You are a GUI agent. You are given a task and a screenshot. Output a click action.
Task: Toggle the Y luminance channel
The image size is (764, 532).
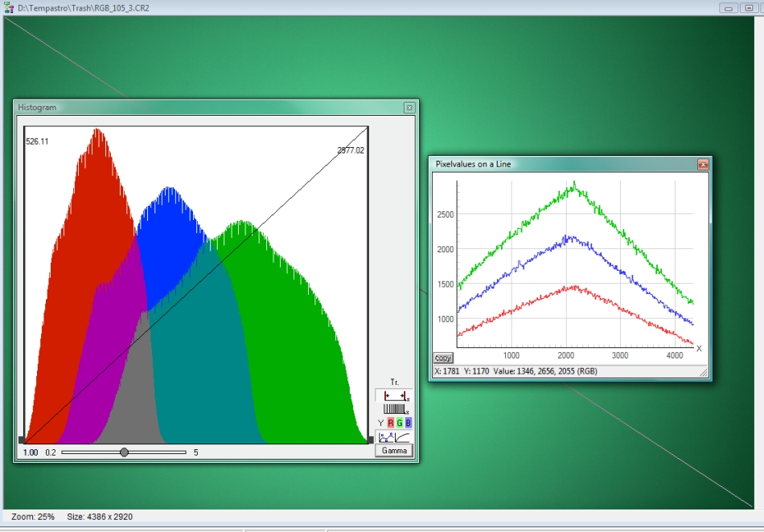pos(380,423)
